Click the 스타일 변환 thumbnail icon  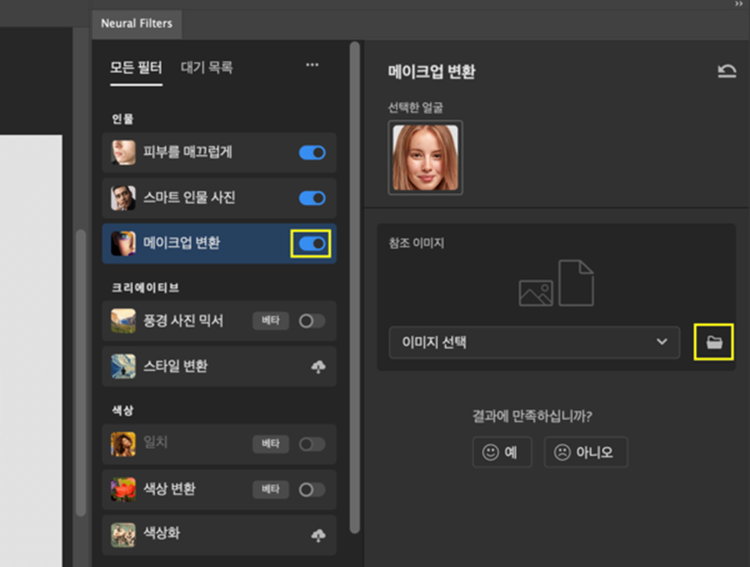(x=123, y=367)
